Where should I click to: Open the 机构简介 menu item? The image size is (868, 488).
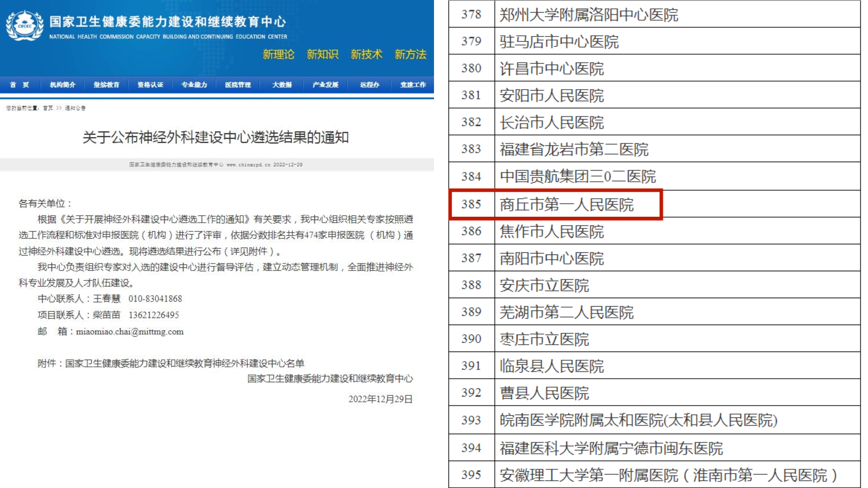pyautogui.click(x=62, y=85)
